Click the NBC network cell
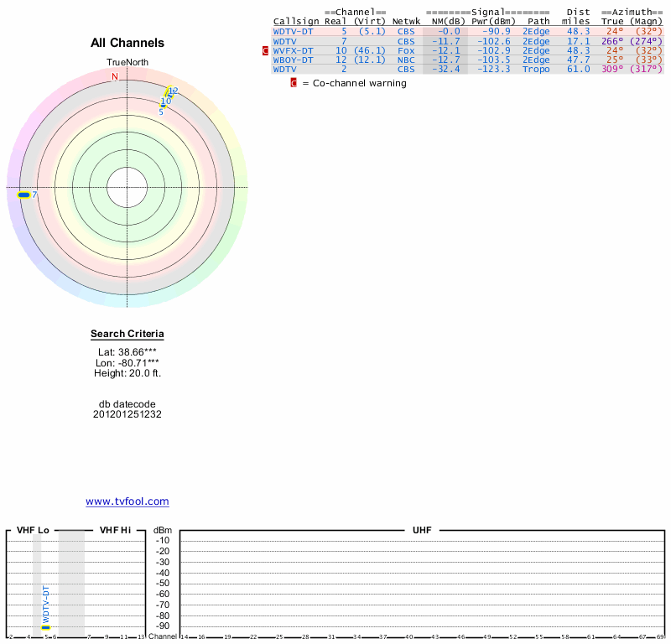The height and width of the screenshot is (644, 671). (x=406, y=60)
